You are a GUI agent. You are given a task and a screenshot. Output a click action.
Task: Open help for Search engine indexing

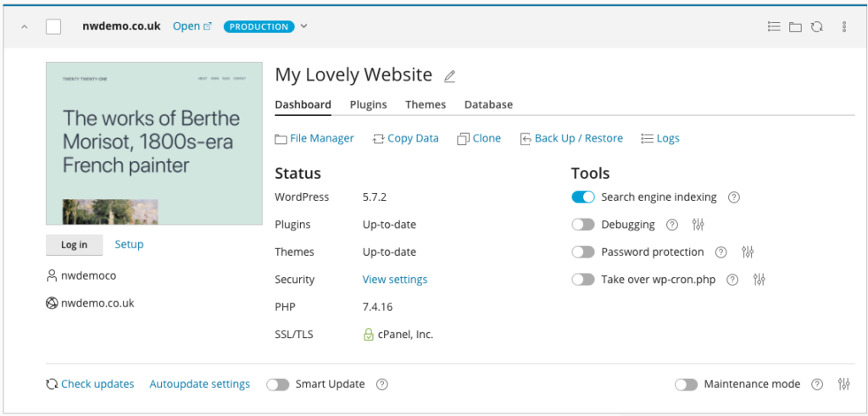[x=734, y=197]
